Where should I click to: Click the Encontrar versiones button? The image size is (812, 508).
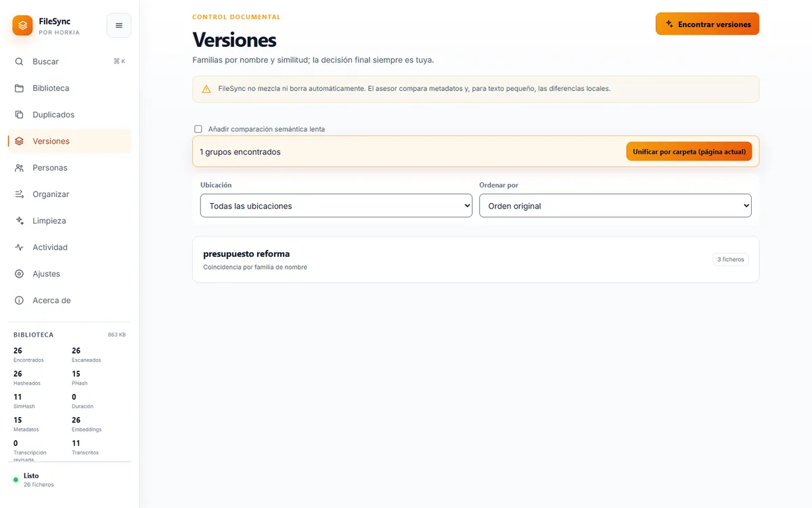(707, 24)
